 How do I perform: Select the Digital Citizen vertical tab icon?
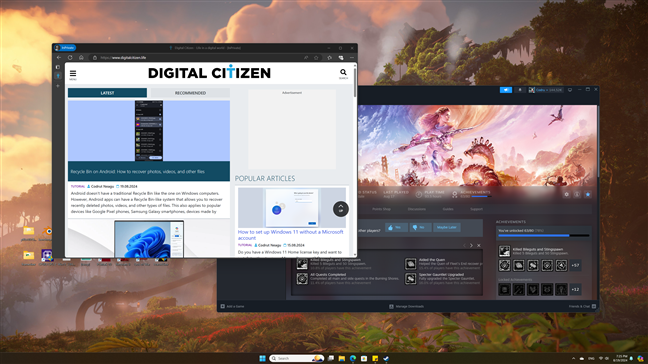58,76
